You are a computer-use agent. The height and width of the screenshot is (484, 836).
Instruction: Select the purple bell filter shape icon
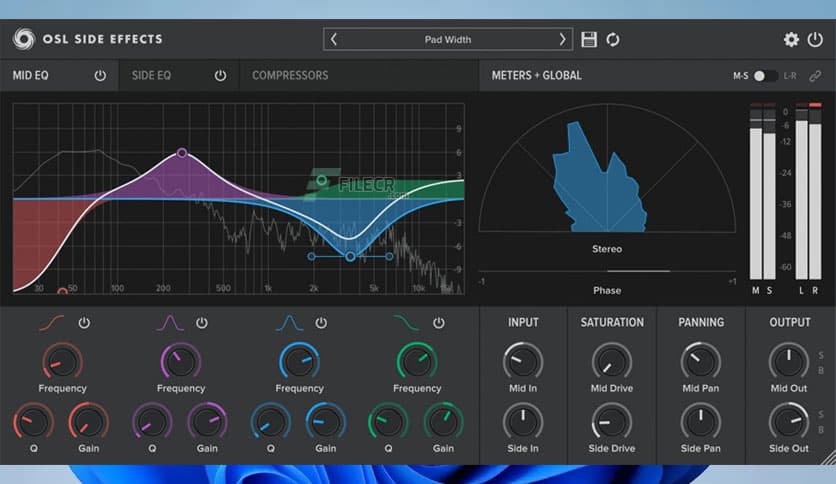170,322
